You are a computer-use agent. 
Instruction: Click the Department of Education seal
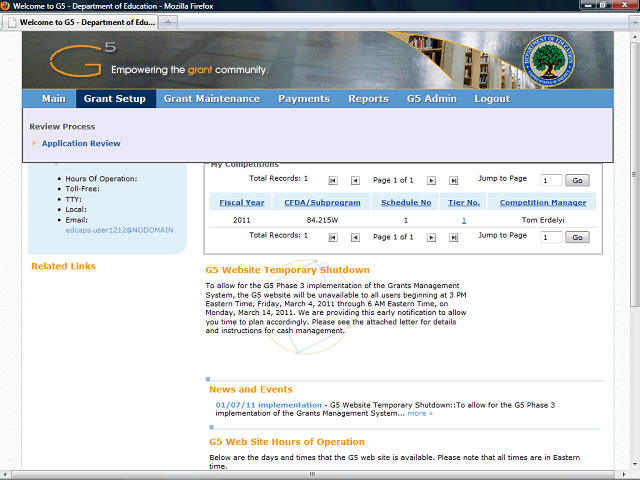coord(549,60)
